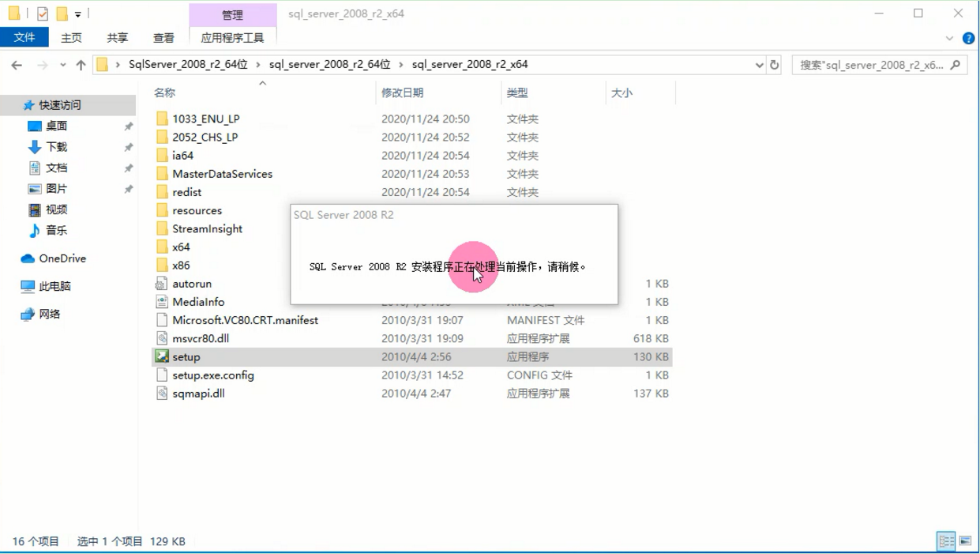Expand breadcrumb arrow after SqlServer_2008_r2_64位

coord(258,65)
